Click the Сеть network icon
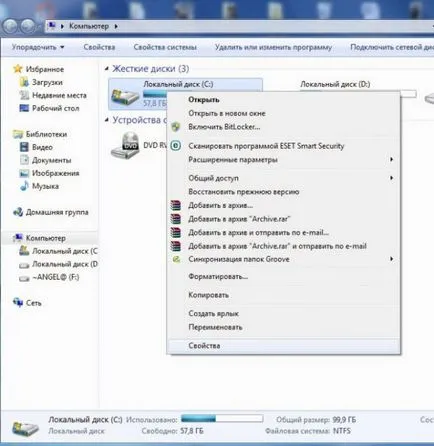The height and width of the screenshot is (446, 434). point(18,302)
